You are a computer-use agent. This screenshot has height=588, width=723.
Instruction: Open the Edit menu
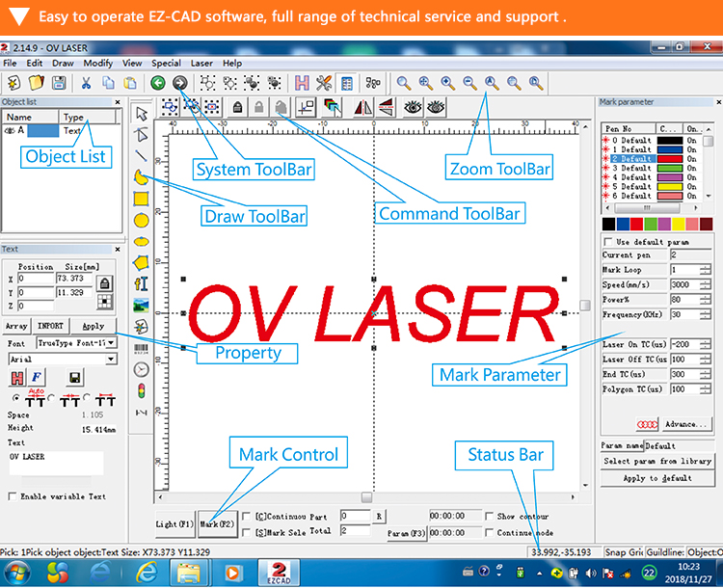[34, 64]
